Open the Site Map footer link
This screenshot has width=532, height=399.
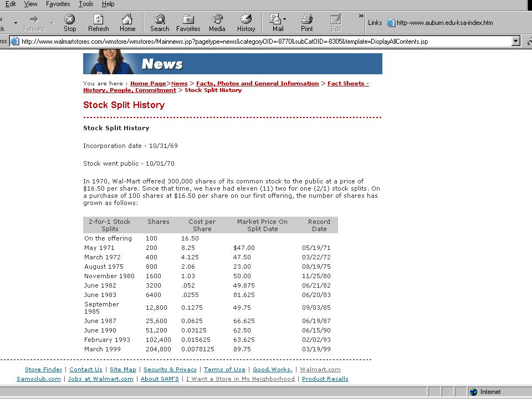coord(123,370)
